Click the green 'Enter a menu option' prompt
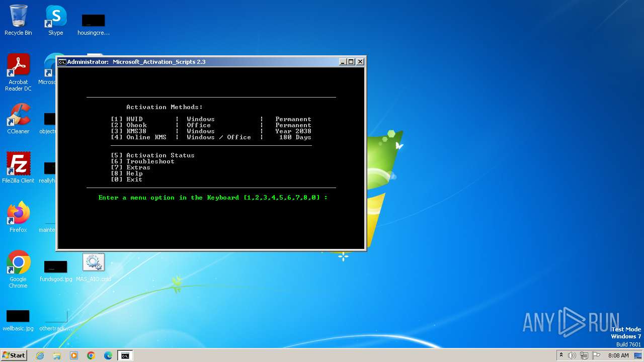 (x=213, y=198)
